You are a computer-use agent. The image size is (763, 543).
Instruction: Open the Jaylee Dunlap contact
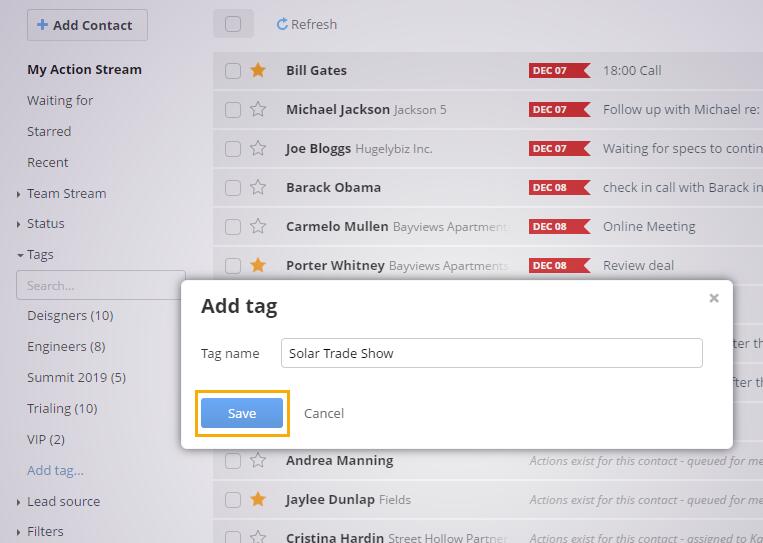pos(330,499)
